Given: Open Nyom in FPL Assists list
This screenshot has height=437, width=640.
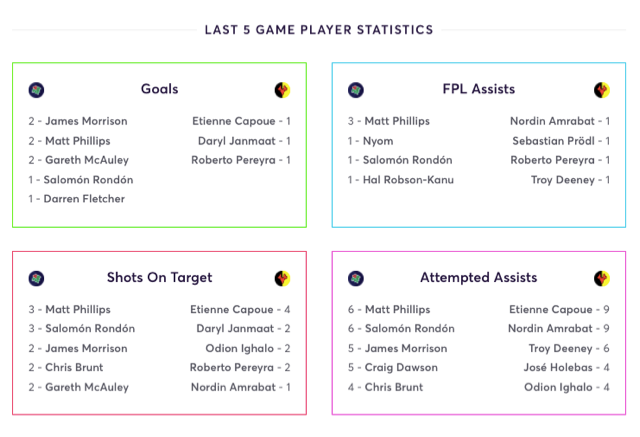Looking at the screenshot, I should click(x=378, y=141).
